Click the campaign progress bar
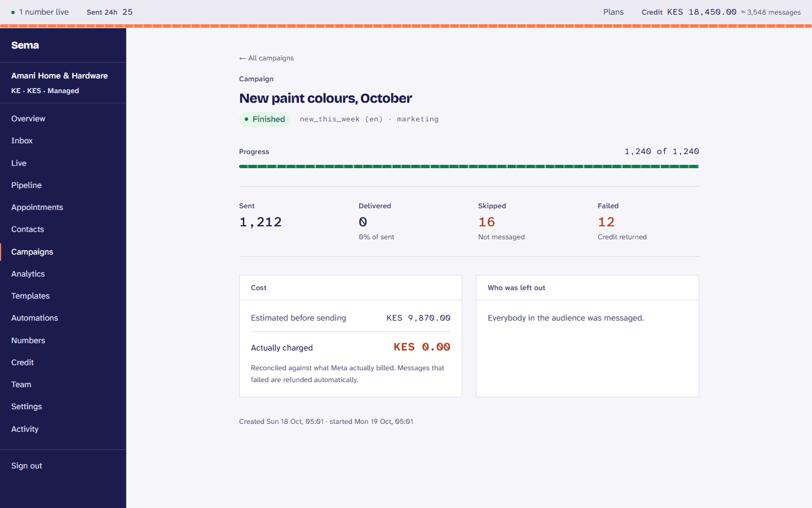Screen dimensions: 812x508 point(469,167)
